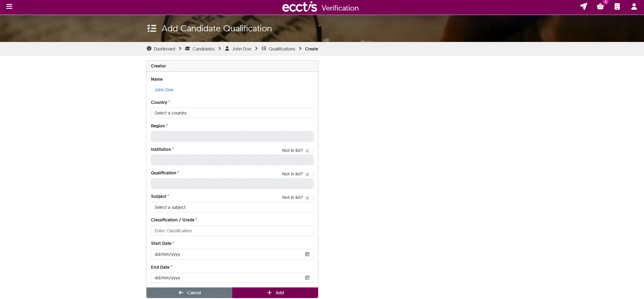Open the 'Select a country' dropdown

click(232, 113)
